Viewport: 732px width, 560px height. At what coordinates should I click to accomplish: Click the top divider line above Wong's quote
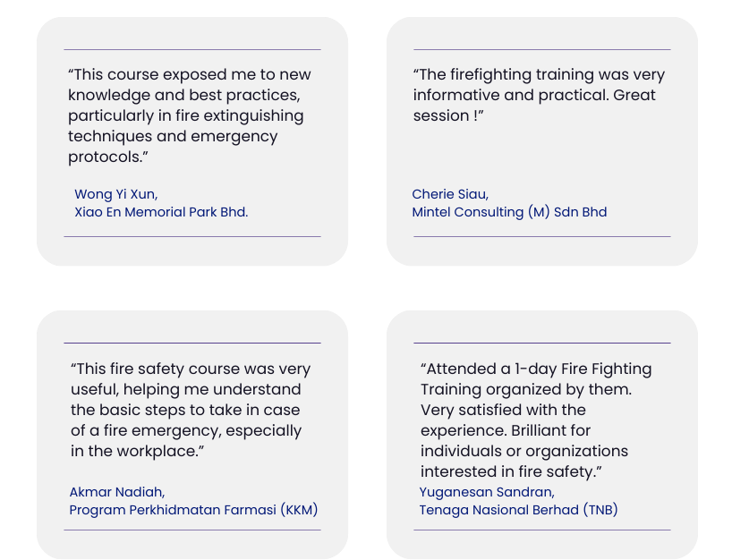192,49
